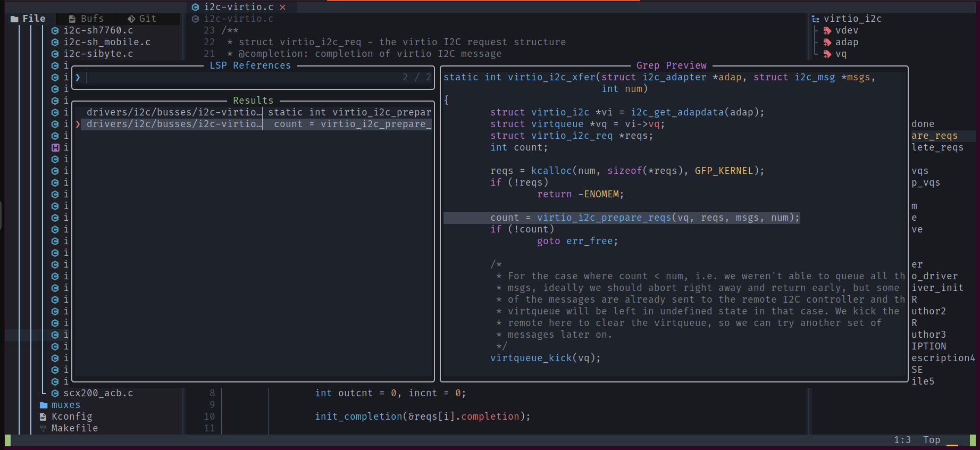The height and width of the screenshot is (450, 980).
Task: Close the i2c-virtio.c tab
Action: pyautogui.click(x=283, y=7)
